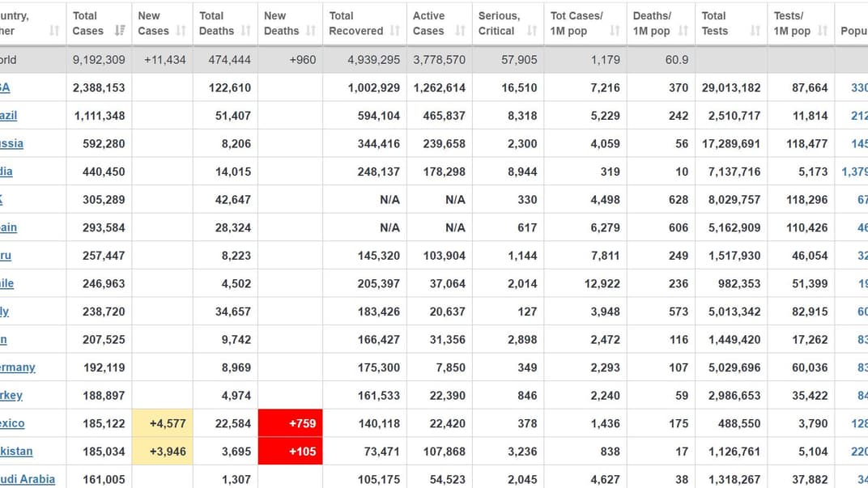Open the Pakistan country link

(16, 452)
